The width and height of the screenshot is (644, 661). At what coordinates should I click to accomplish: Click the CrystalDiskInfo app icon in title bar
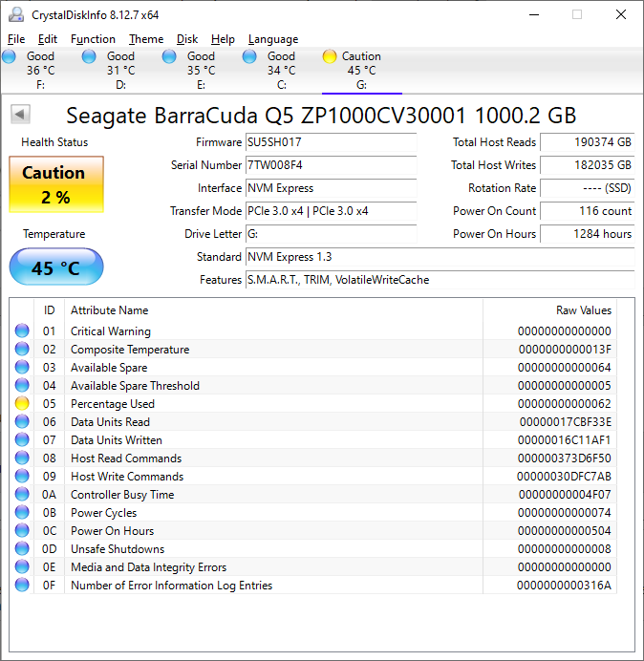(x=16, y=14)
